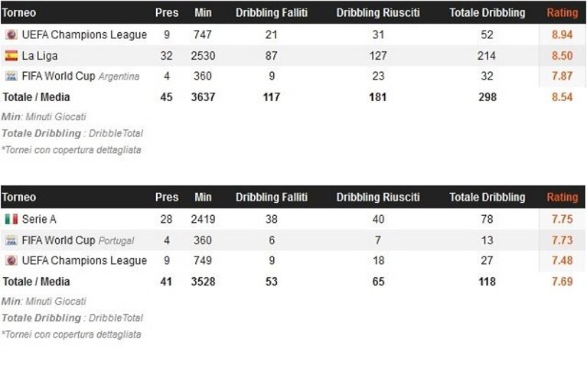Click FIFA World Cup Argentina tournament name

(x=80, y=76)
